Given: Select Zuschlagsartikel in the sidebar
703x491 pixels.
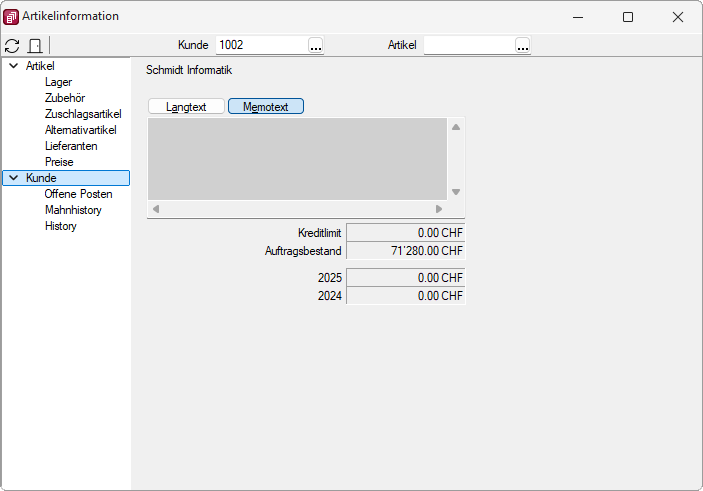Looking at the screenshot, I should tap(83, 114).
